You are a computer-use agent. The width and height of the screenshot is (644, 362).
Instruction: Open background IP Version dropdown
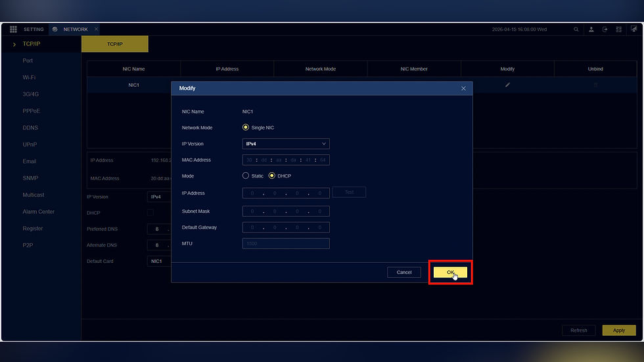pyautogui.click(x=159, y=196)
